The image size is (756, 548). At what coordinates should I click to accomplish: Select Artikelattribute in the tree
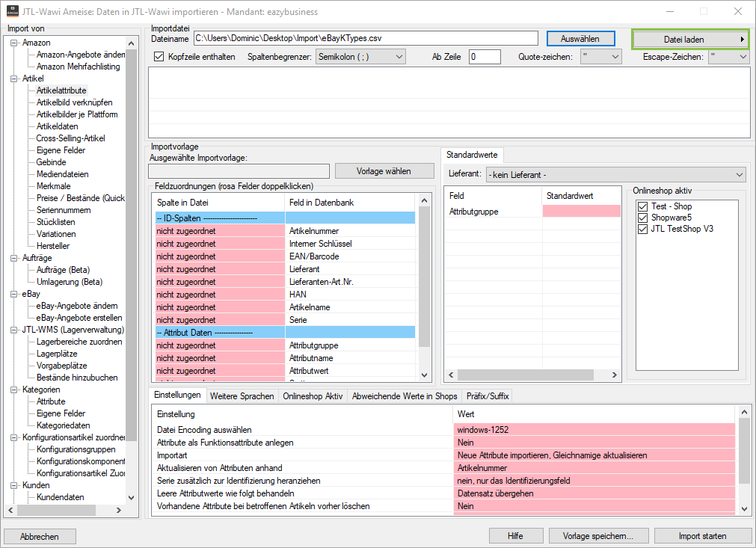pos(61,90)
